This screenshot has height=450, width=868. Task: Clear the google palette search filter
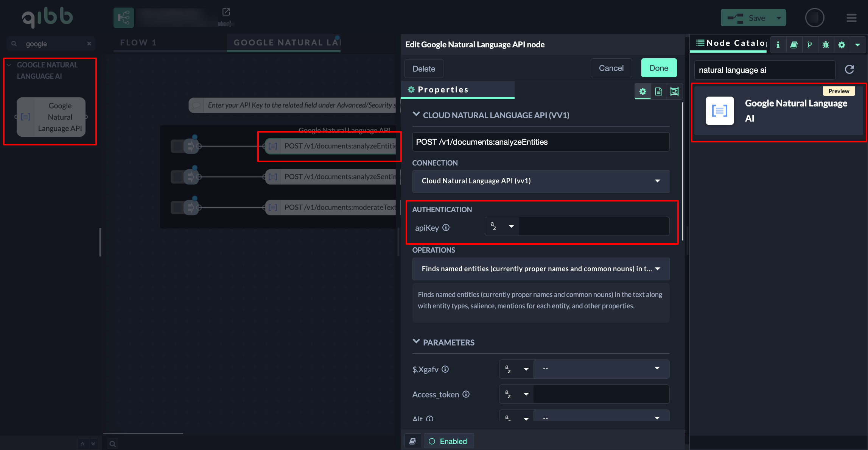(x=89, y=44)
